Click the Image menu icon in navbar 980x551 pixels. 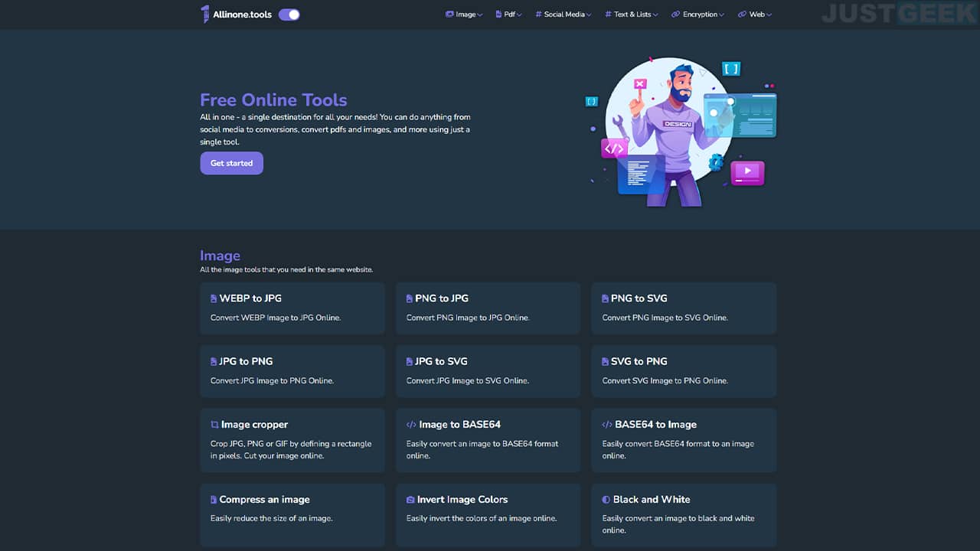tap(449, 15)
